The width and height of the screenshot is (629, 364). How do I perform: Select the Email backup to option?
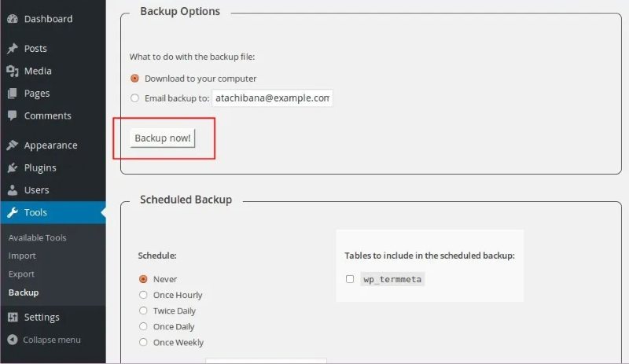(x=135, y=98)
